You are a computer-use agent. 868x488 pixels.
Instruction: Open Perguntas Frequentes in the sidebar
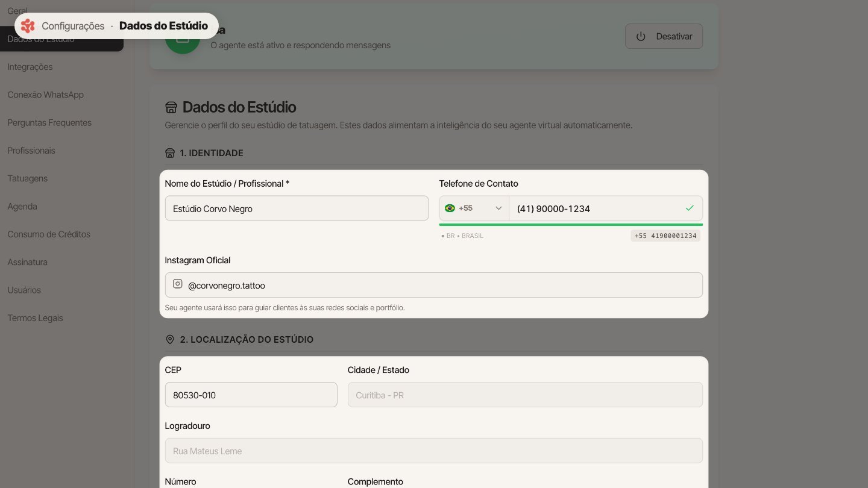click(49, 123)
